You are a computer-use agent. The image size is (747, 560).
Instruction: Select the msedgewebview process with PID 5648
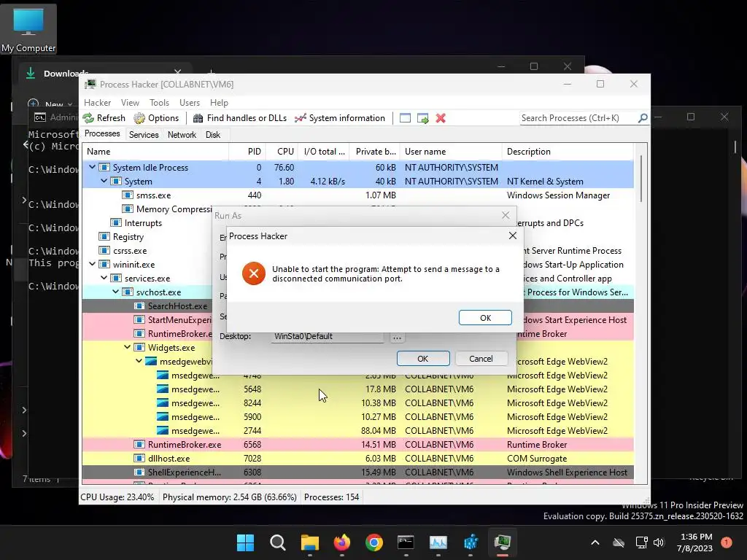tap(357, 389)
